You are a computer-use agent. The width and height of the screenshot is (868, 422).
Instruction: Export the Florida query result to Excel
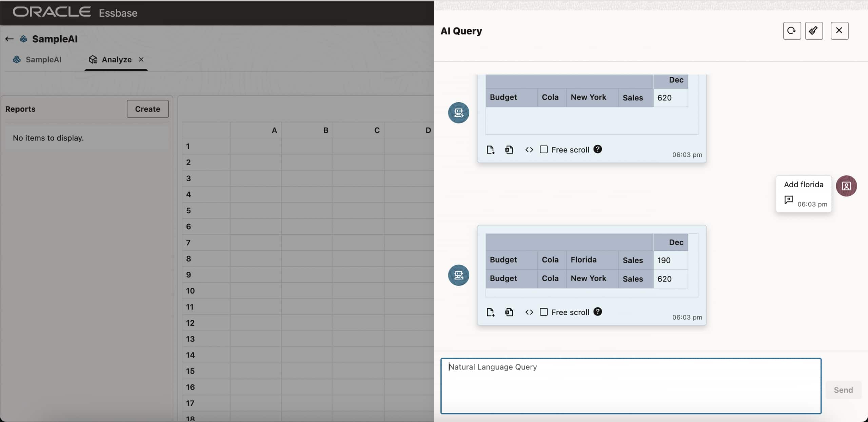click(x=509, y=312)
